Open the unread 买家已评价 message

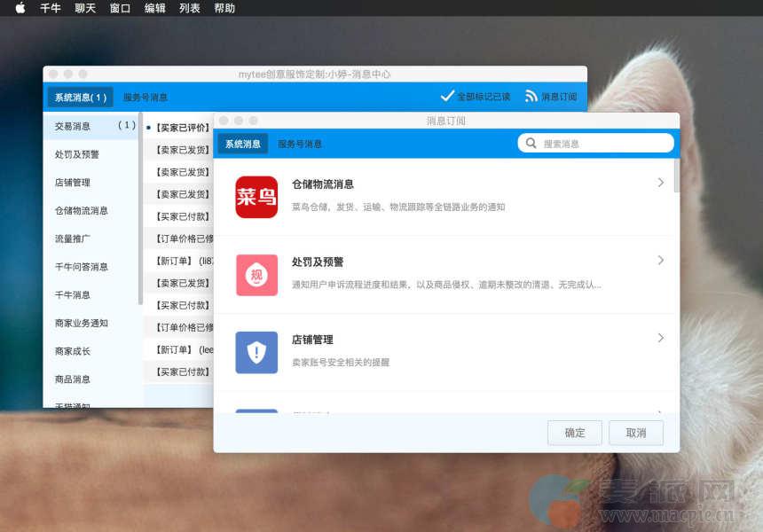[x=183, y=128]
